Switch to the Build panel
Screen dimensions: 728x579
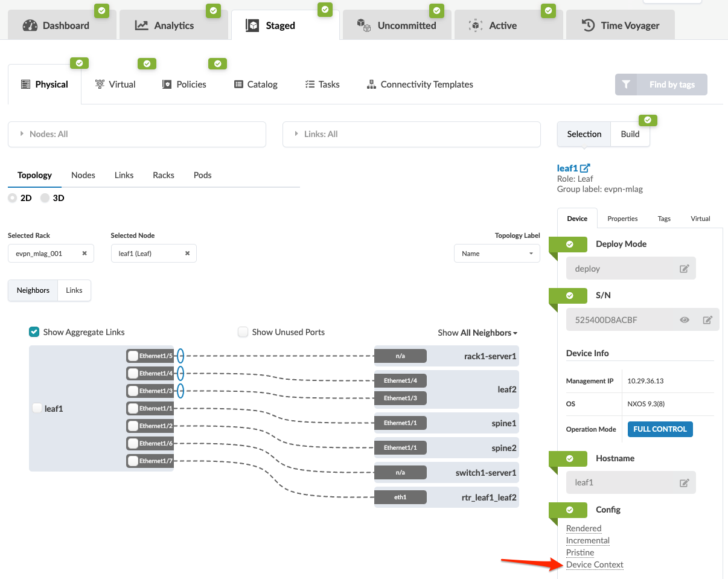[630, 134]
